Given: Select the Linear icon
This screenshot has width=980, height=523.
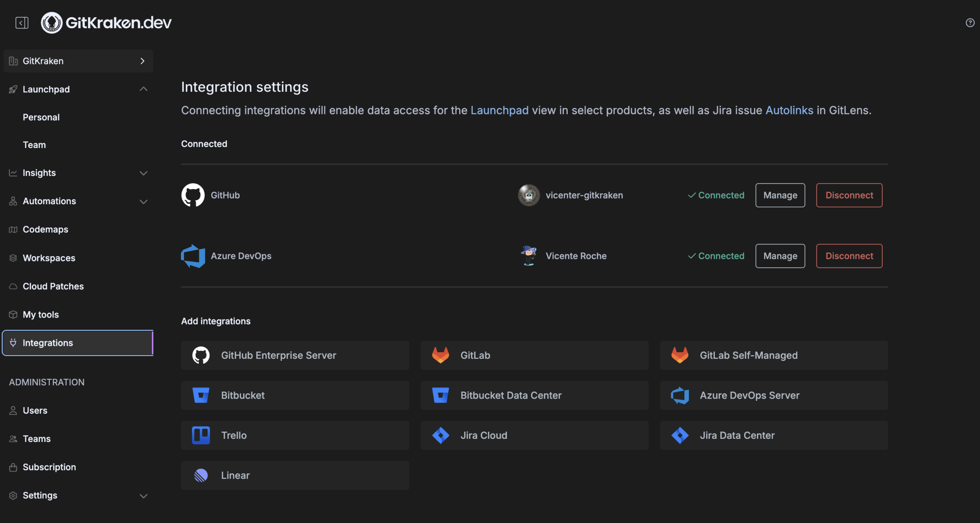Looking at the screenshot, I should [x=201, y=475].
